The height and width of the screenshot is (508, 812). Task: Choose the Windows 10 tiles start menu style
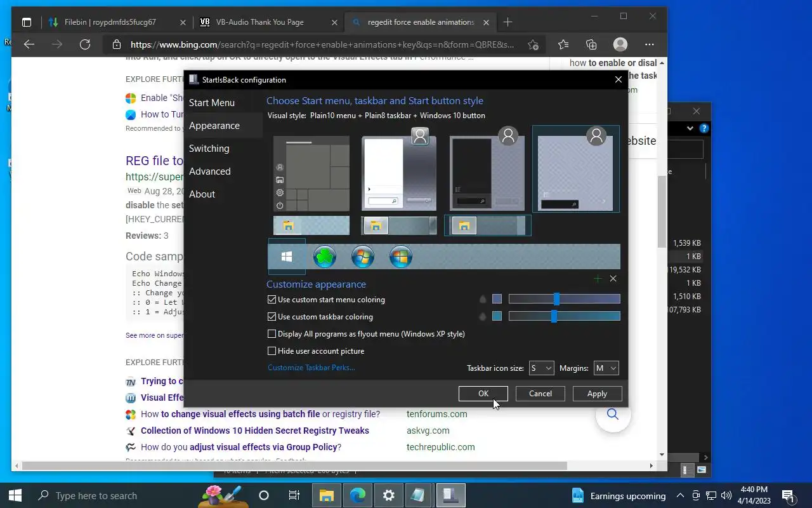pyautogui.click(x=311, y=173)
